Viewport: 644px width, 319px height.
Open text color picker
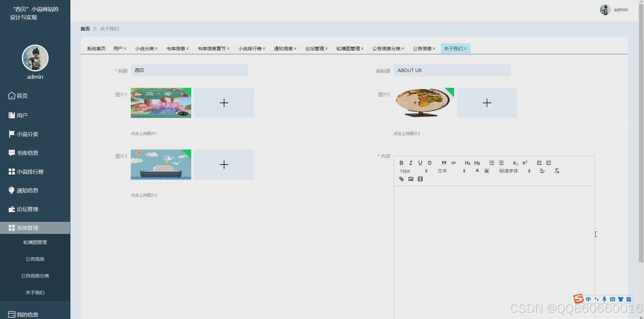pyautogui.click(x=477, y=171)
